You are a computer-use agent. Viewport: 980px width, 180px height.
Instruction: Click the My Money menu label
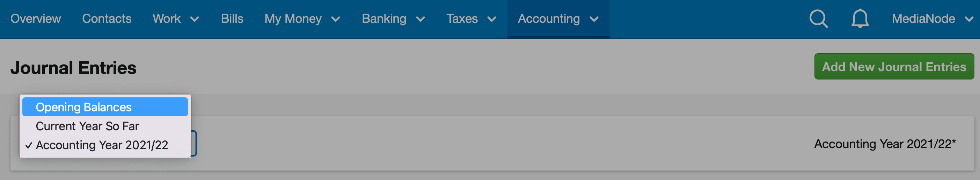pyautogui.click(x=293, y=19)
